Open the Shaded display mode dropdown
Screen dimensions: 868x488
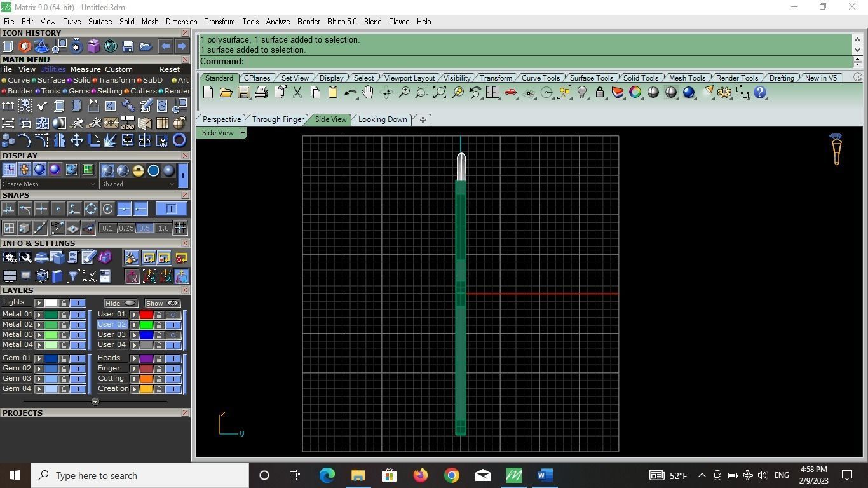click(138, 184)
